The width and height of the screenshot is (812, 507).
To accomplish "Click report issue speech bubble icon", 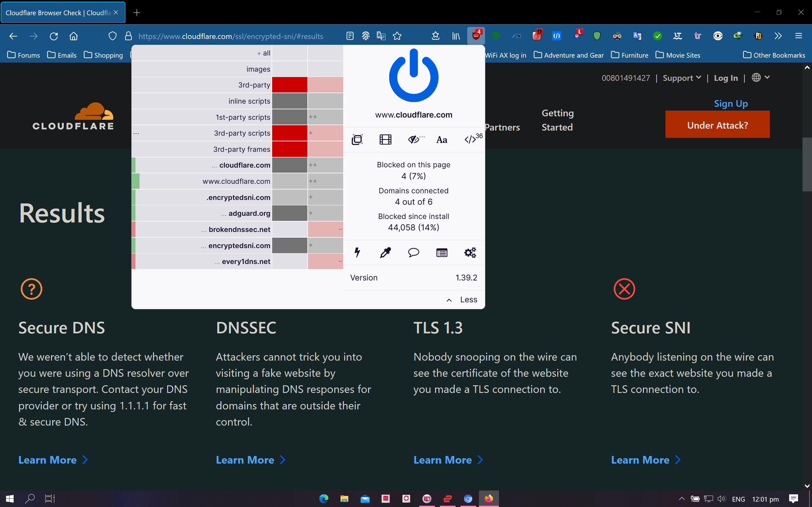I will pos(413,253).
